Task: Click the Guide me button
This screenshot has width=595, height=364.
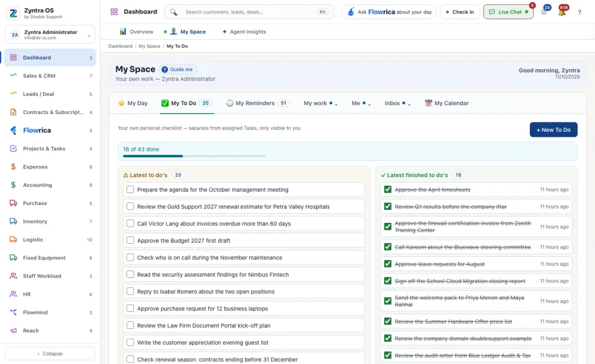Action: click(177, 69)
